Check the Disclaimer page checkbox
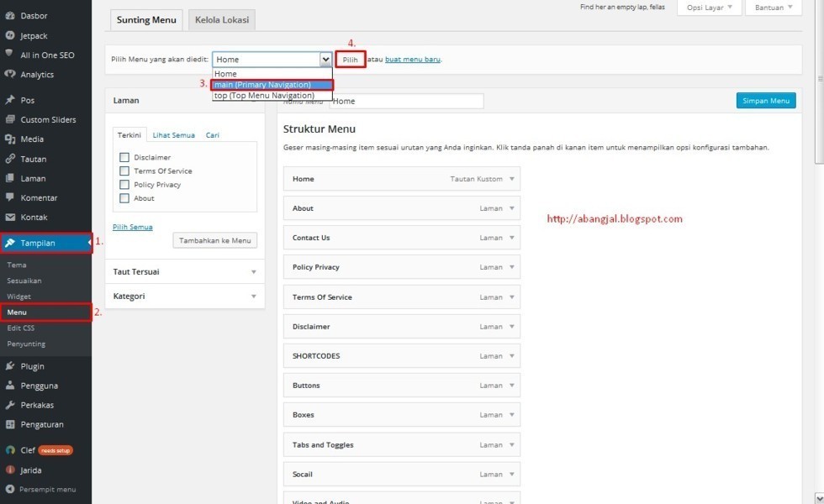The height and width of the screenshot is (504, 824). coord(124,157)
